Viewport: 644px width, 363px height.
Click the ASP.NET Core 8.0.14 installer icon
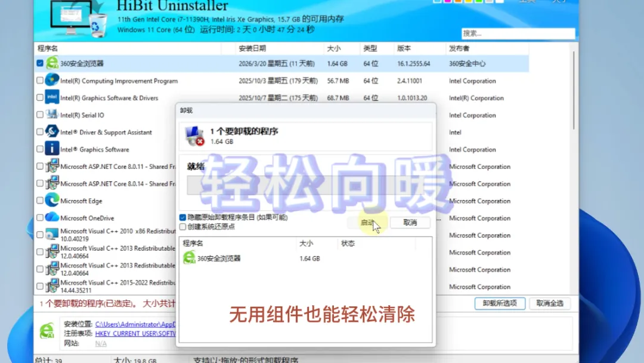click(52, 183)
